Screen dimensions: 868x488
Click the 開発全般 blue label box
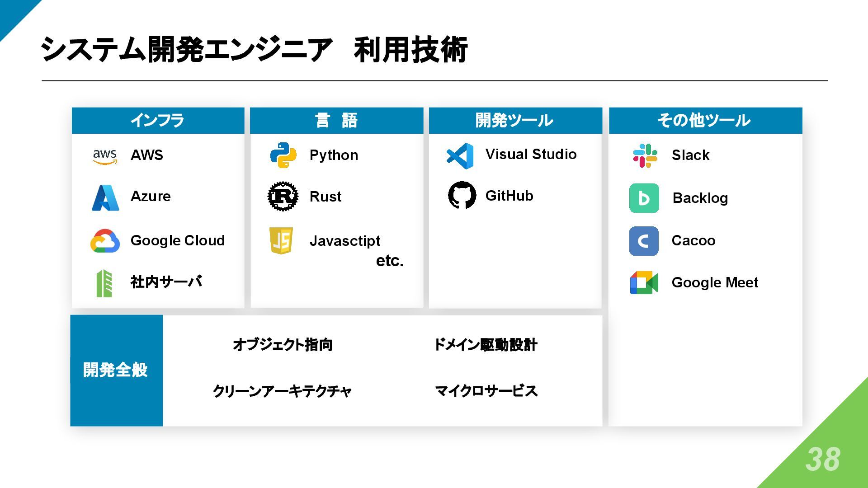click(116, 370)
